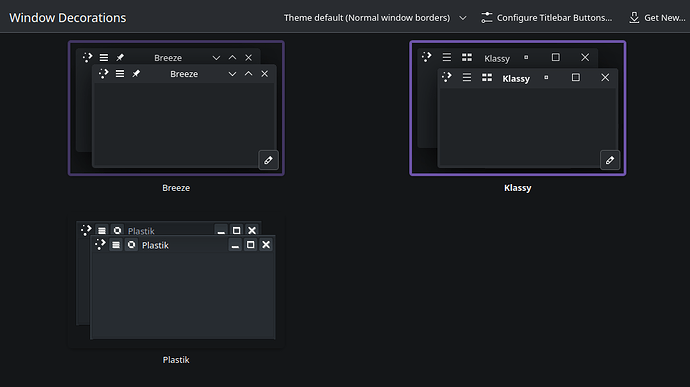Click maximize chevron in front Breeze preview
Image resolution: width=690 pixels, height=387 pixels.
(x=249, y=74)
